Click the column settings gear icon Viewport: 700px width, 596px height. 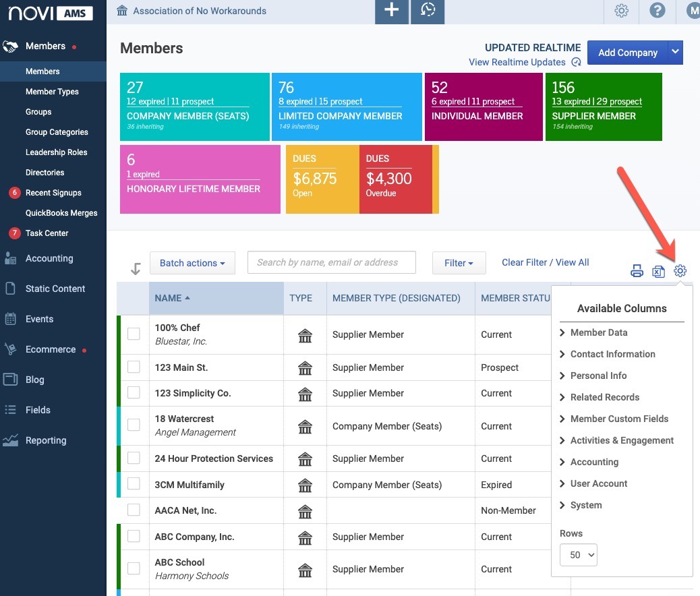pyautogui.click(x=680, y=270)
